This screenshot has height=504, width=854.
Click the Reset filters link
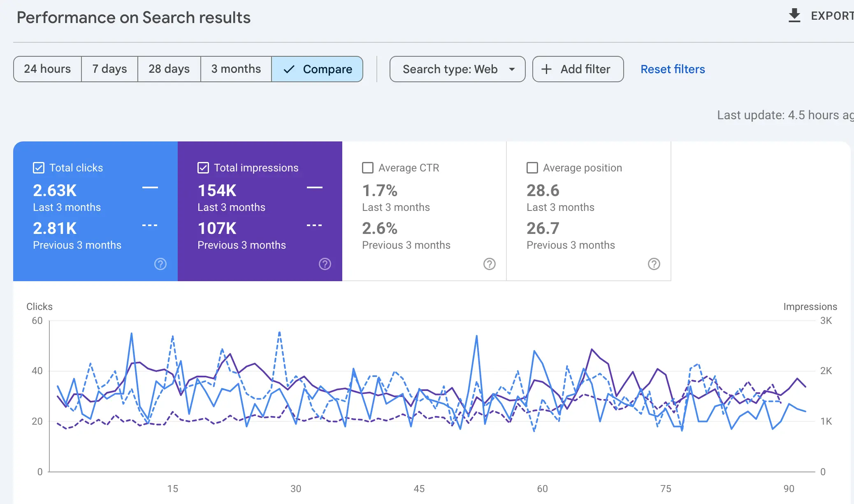673,69
